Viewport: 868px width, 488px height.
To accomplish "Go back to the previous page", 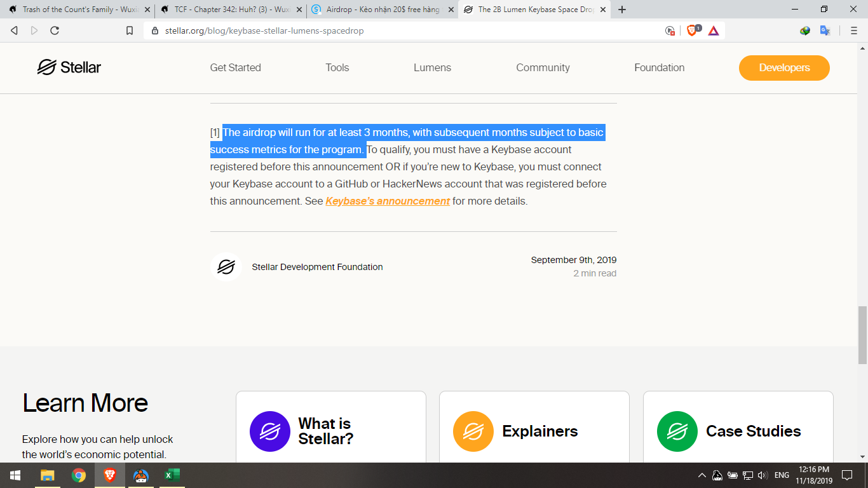I will click(x=14, y=30).
